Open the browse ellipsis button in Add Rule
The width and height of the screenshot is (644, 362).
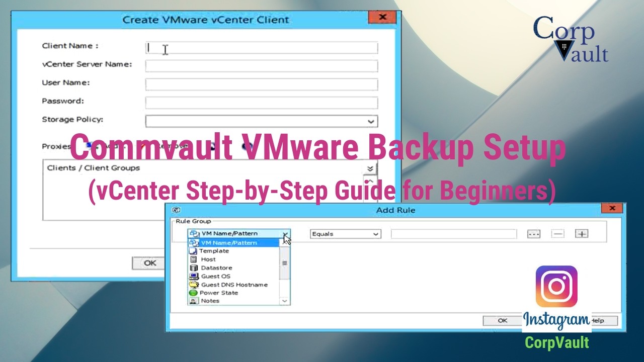tap(533, 234)
